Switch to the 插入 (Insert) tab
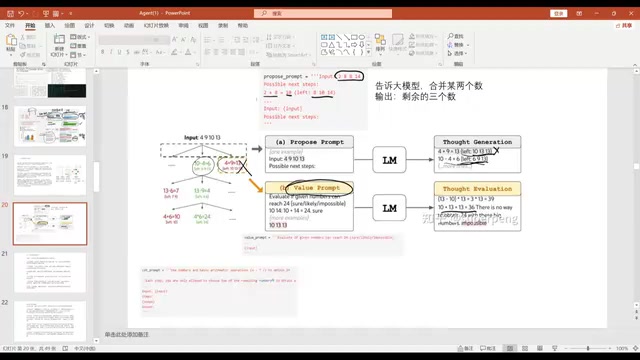This screenshot has height=360, width=640. (x=50, y=25)
